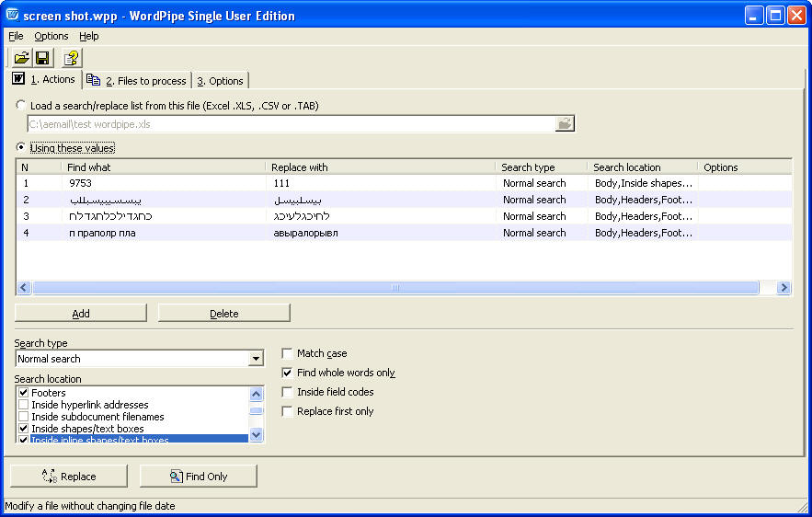Click the down arrow in Search location list
This screenshot has height=517, width=812.
pyautogui.click(x=257, y=434)
